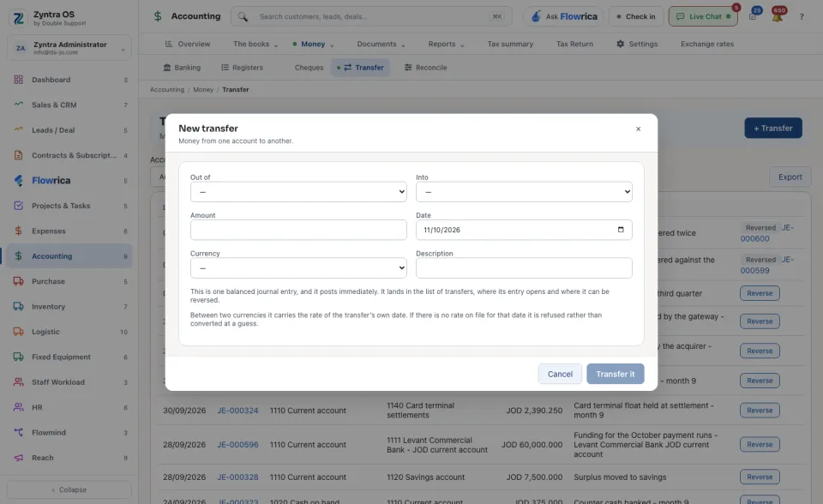
Task: Expand the Into account dropdown
Action: (x=524, y=192)
